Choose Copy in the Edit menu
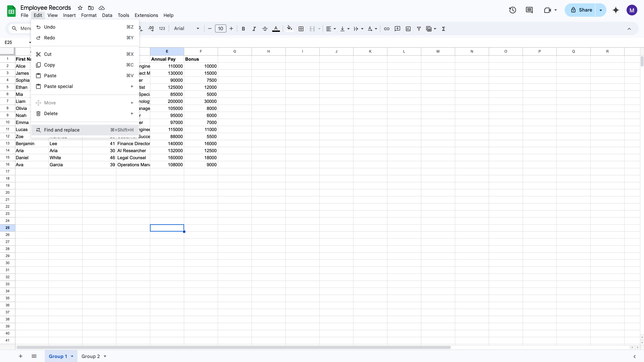This screenshot has width=644, height=362. pos(85,65)
